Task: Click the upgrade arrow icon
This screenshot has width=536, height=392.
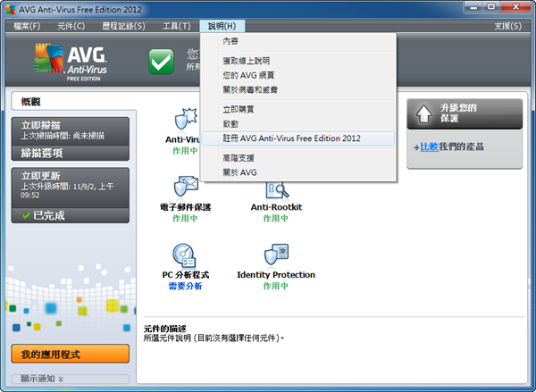Action: 423,113
